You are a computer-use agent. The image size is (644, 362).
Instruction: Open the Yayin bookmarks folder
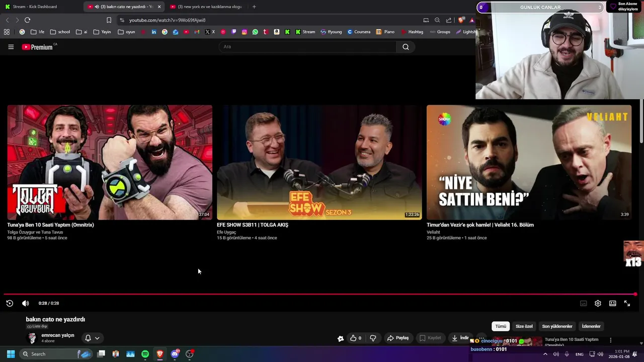(102, 32)
